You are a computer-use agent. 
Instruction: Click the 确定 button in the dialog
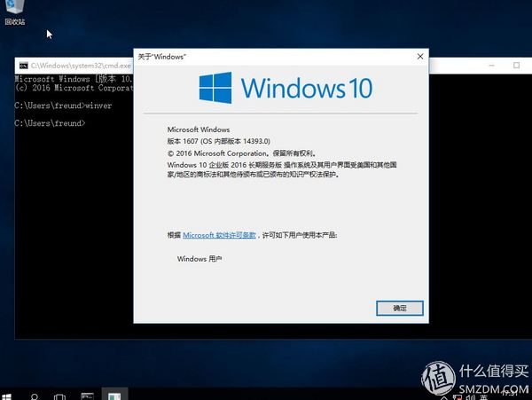point(400,308)
